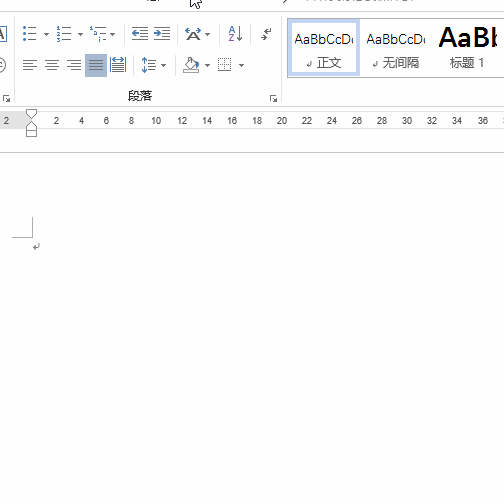Screen dimensions: 504x504
Task: Toggle show paragraph marks button
Action: pyautogui.click(x=266, y=34)
